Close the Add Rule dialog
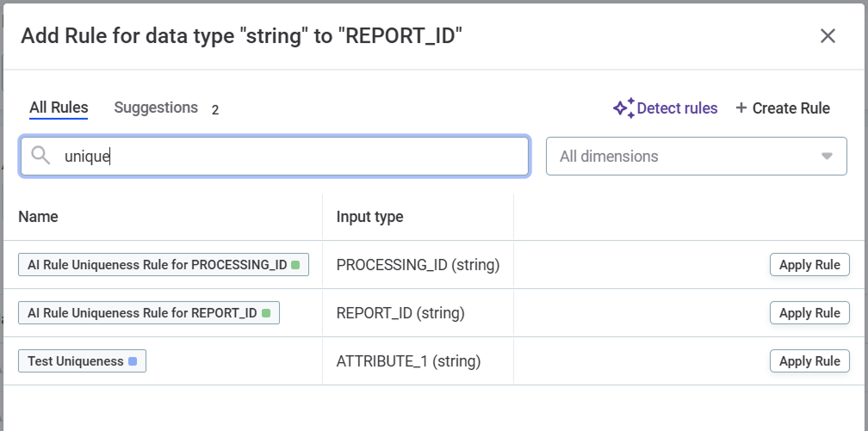Screen dimensions: 868x431 click(x=828, y=36)
